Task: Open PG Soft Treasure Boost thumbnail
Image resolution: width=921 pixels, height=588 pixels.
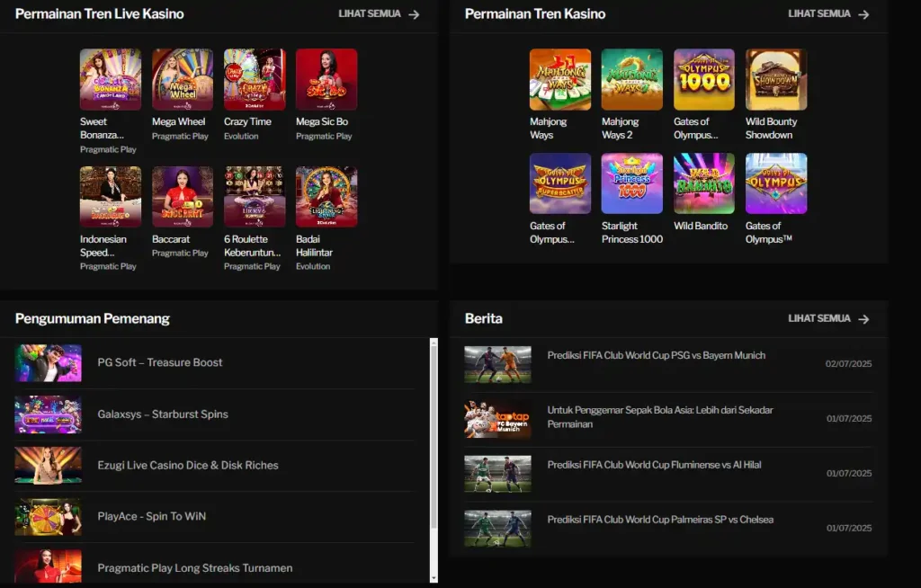Action: click(x=49, y=363)
